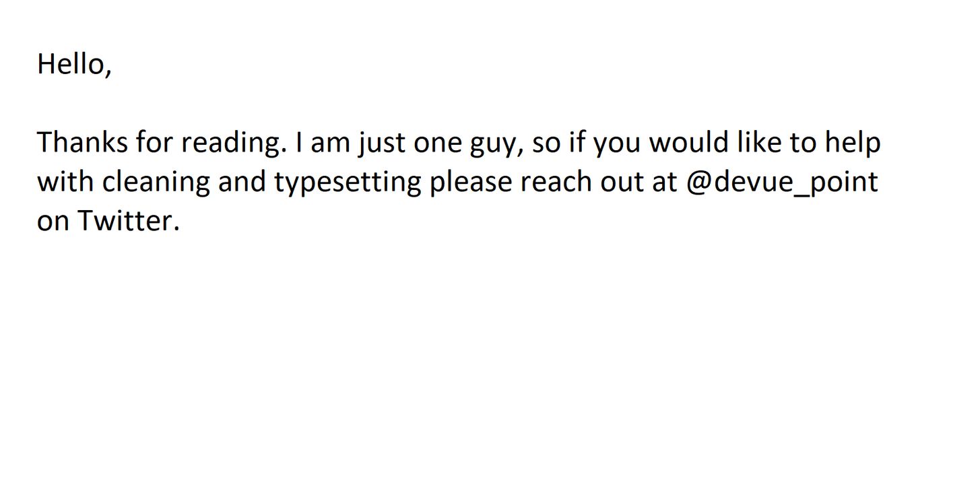The width and height of the screenshot is (980, 491).
Task: Click the word with
Action: pyautogui.click(x=65, y=182)
